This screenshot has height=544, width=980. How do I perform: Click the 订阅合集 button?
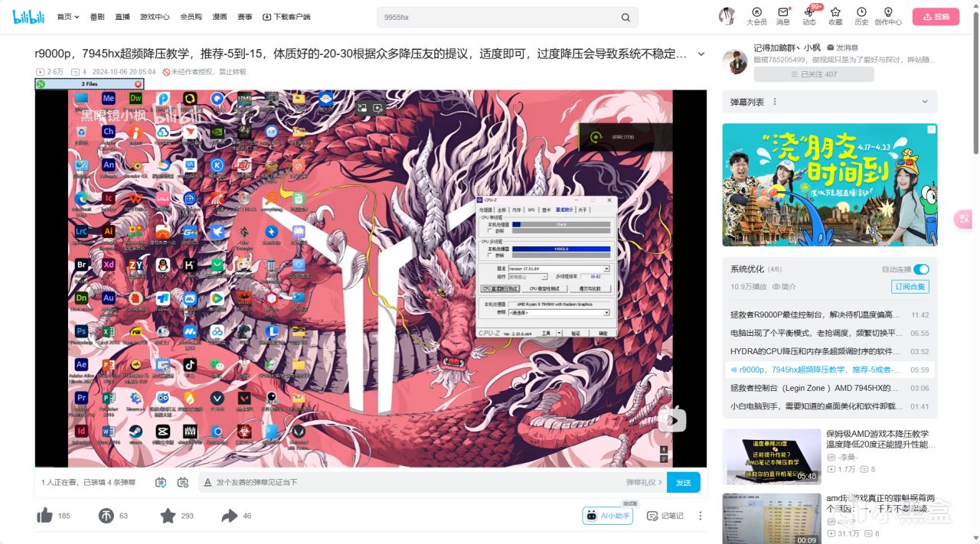[910, 287]
